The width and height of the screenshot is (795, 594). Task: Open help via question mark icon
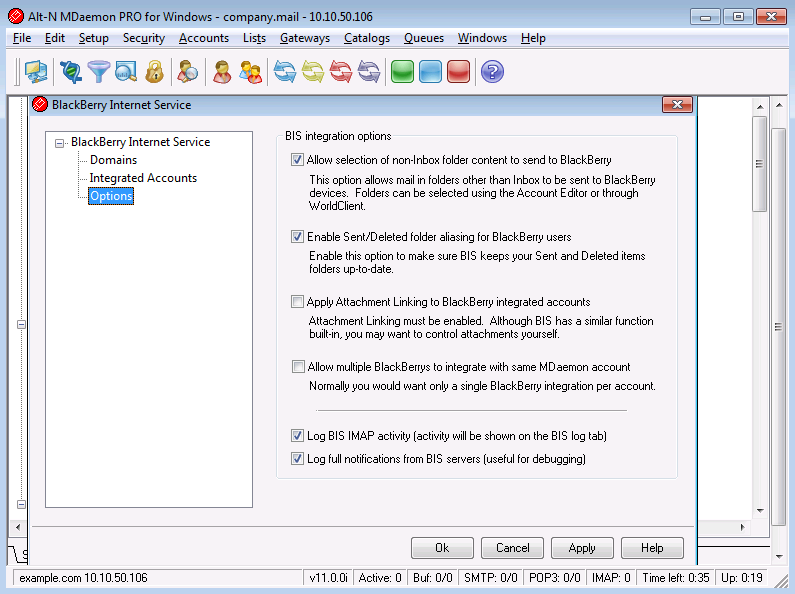(492, 71)
